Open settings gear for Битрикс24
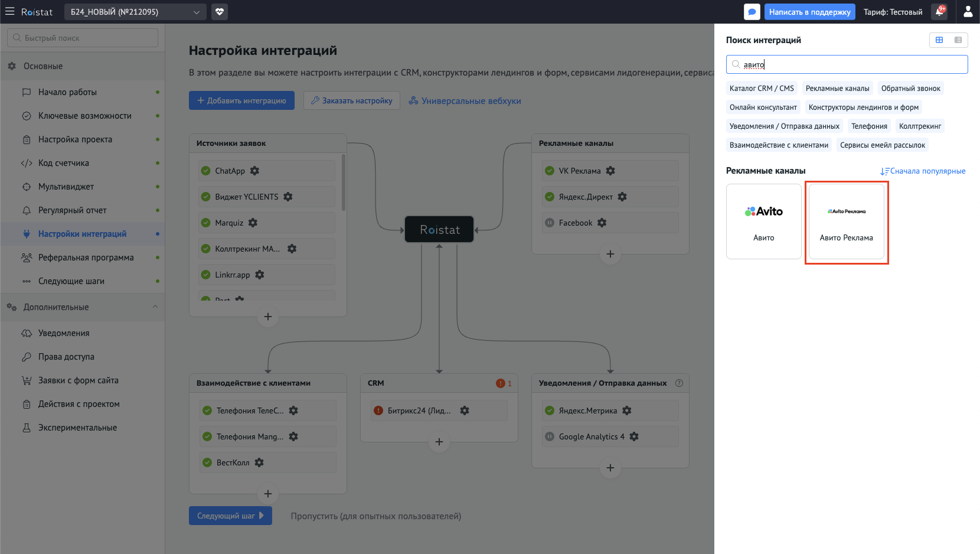This screenshot has height=554, width=980. (x=465, y=410)
